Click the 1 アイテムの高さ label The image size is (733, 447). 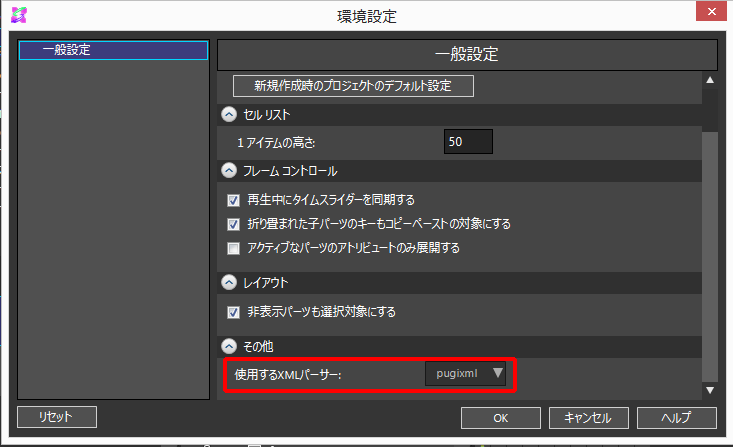(276, 143)
